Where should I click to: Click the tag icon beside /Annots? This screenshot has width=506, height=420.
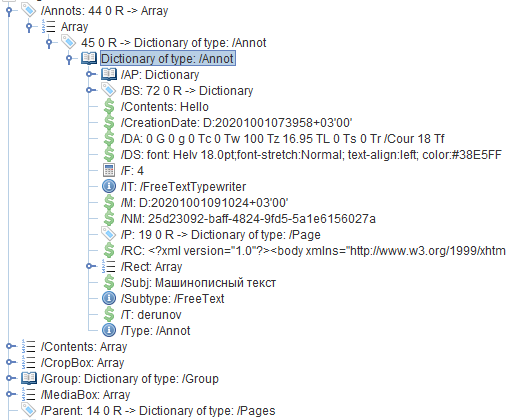click(x=29, y=10)
